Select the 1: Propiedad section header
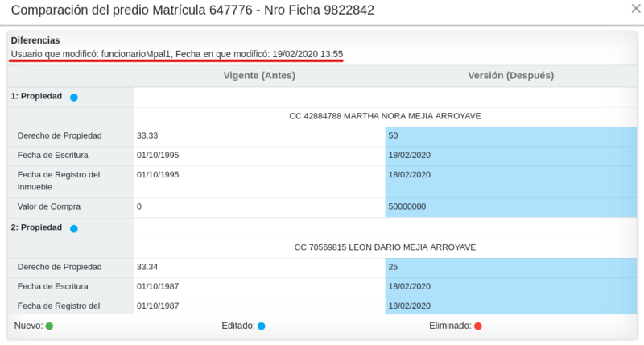This screenshot has height=345, width=644. [36, 96]
